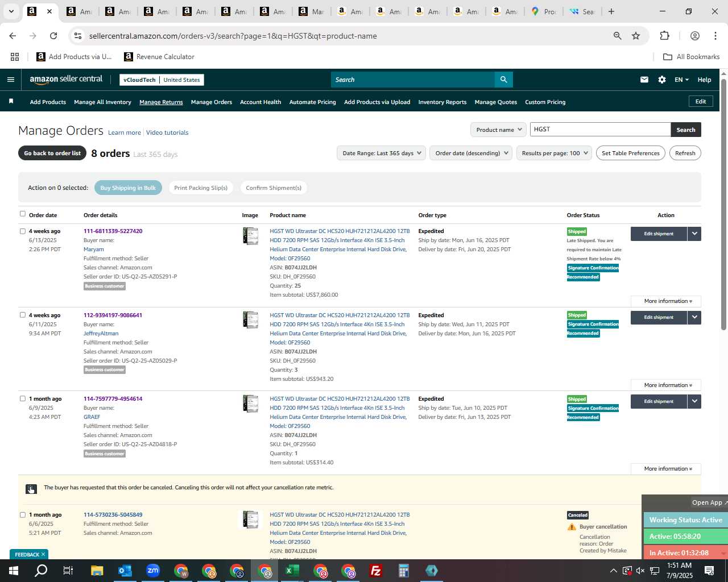Screen dimensions: 728x582
Task: Click the Amazon Seller Central logo
Action: pos(66,80)
